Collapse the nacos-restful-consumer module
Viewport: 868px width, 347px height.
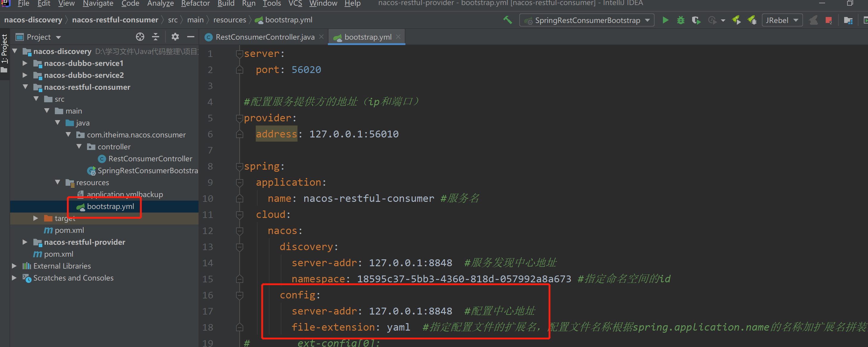[25, 87]
